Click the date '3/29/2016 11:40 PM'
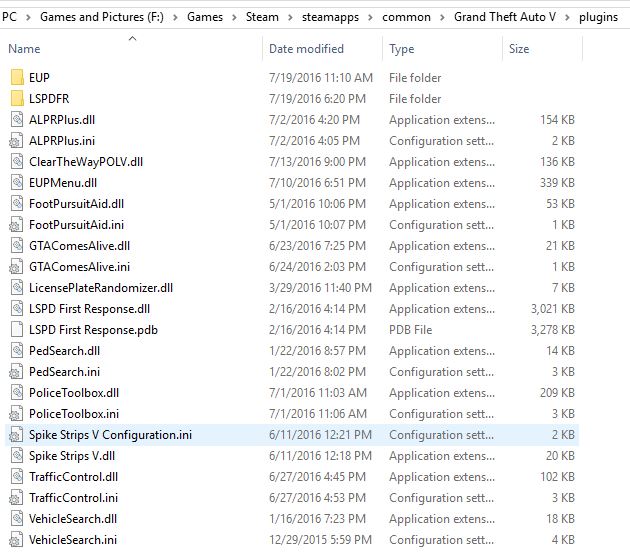This screenshot has width=630, height=556. pyautogui.click(x=320, y=288)
